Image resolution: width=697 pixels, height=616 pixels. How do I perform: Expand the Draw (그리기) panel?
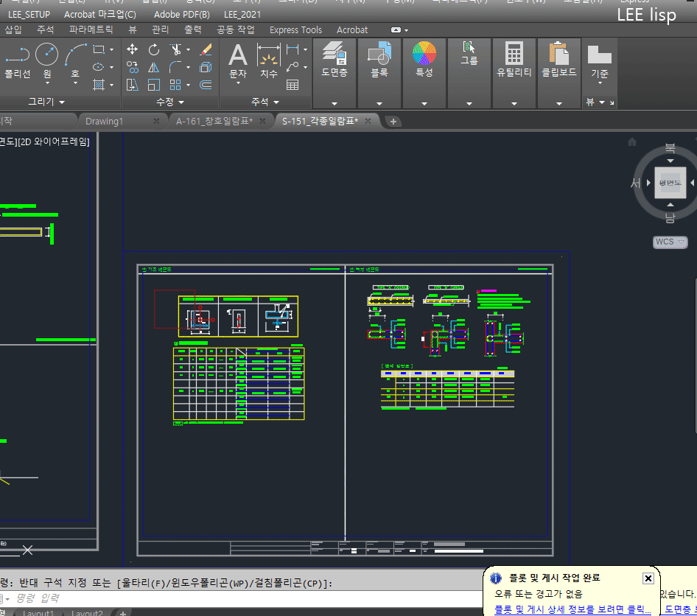pos(46,102)
